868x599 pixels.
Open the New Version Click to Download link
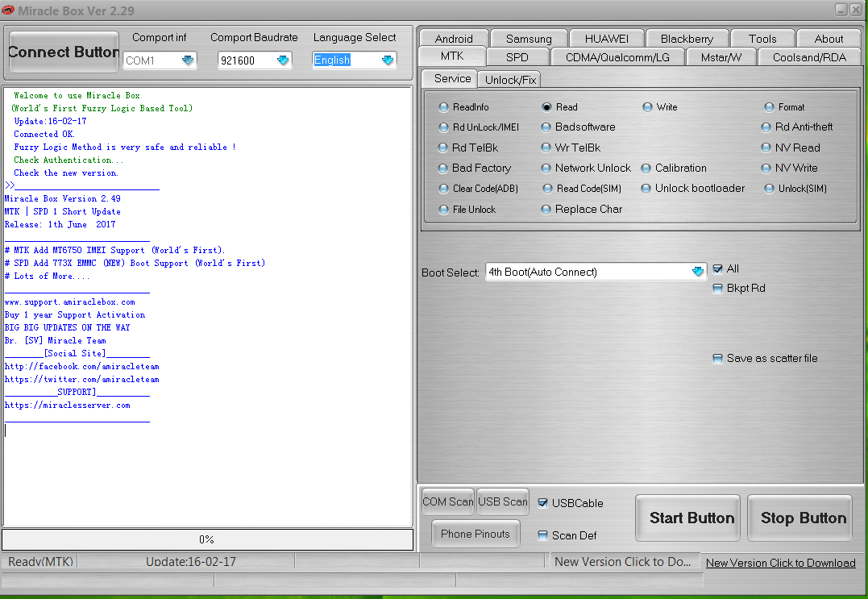click(x=779, y=563)
